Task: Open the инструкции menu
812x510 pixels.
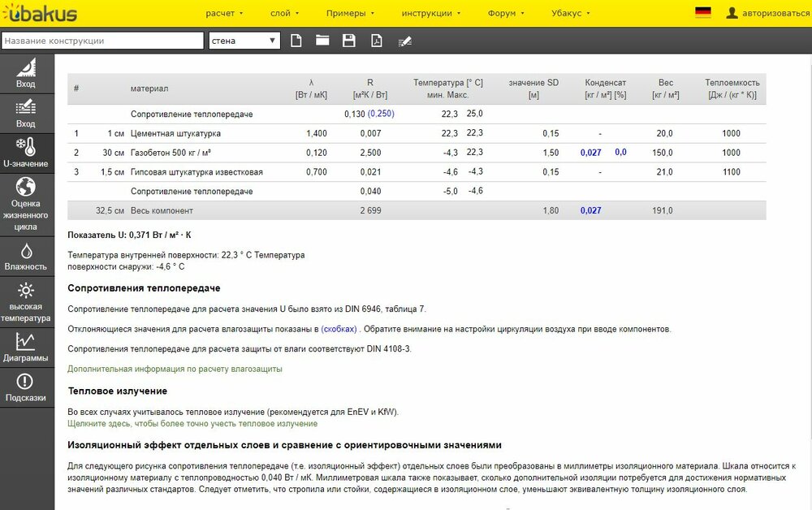Action: (431, 14)
